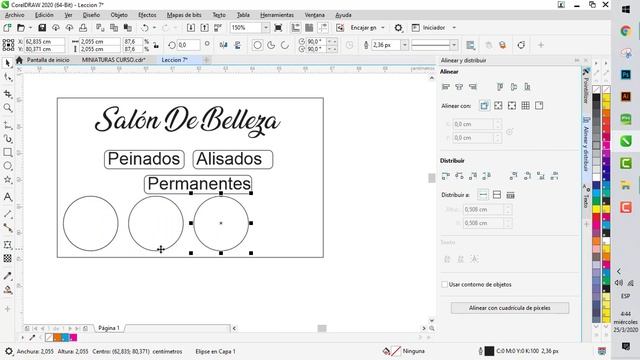The width and height of the screenshot is (640, 360).
Task: Expand the undo history dropdown arrow
Action: pyautogui.click(x=154, y=28)
